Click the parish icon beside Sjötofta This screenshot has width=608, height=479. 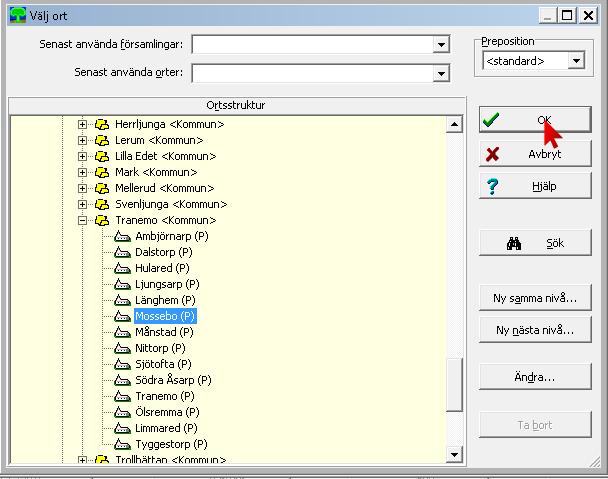pos(123,364)
